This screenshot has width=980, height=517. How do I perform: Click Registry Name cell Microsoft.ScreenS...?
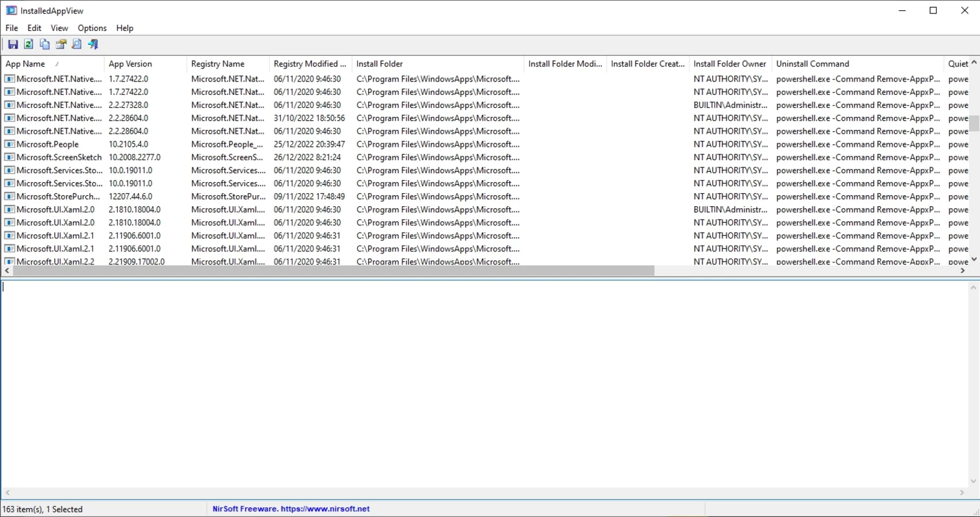point(227,157)
